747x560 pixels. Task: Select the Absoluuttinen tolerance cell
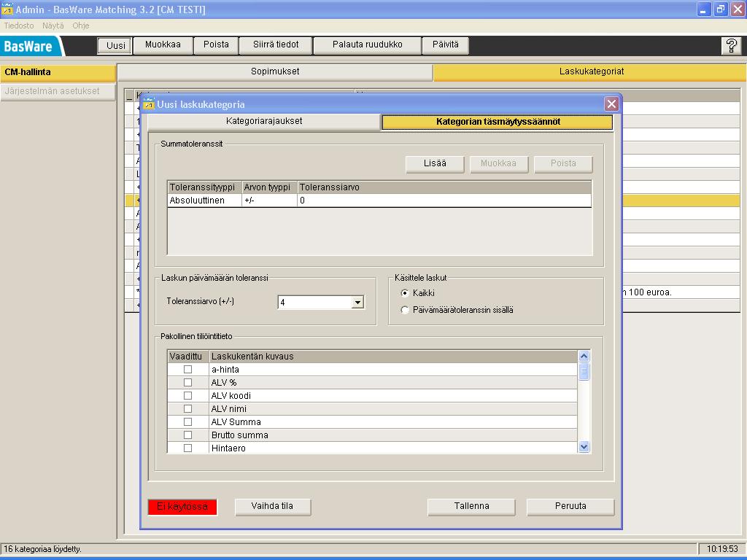[204, 201]
